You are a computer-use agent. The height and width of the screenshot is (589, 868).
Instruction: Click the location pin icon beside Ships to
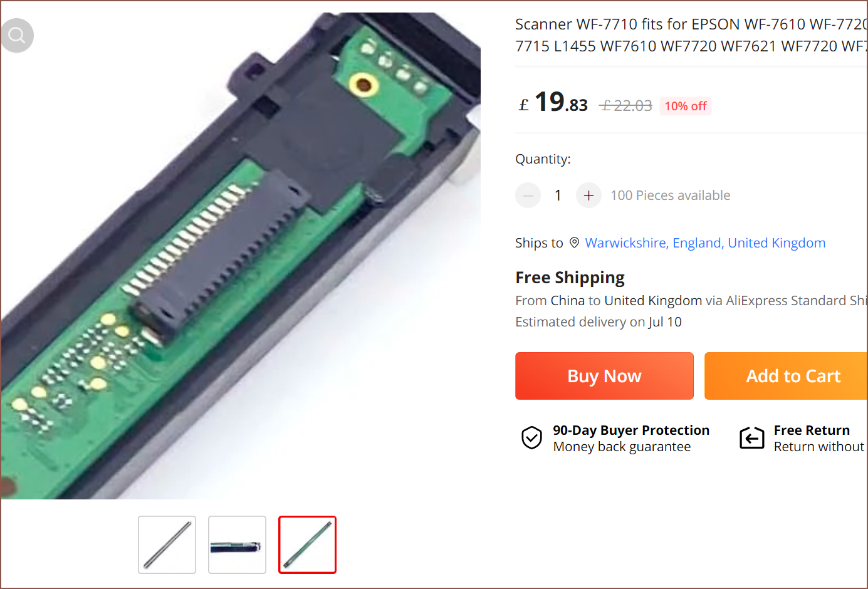tap(574, 243)
